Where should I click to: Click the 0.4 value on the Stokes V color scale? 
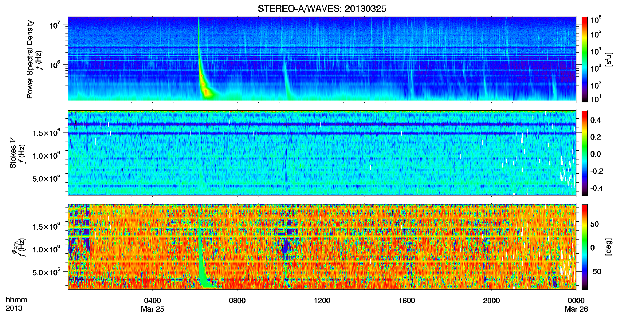click(595, 120)
